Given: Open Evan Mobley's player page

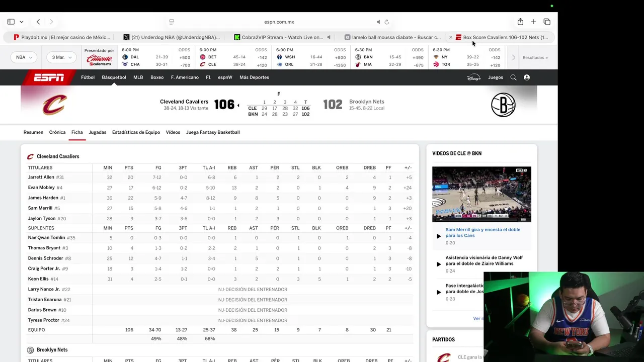Looking at the screenshot, I should (41, 188).
